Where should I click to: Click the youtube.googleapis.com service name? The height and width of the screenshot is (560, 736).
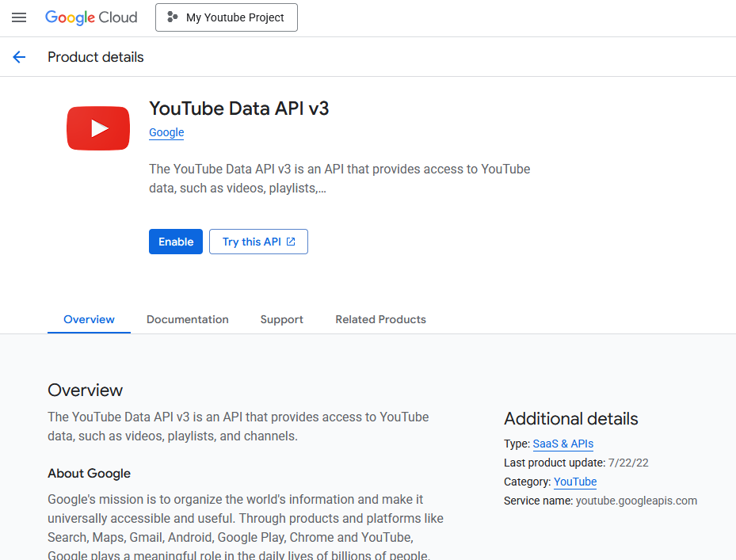click(636, 501)
